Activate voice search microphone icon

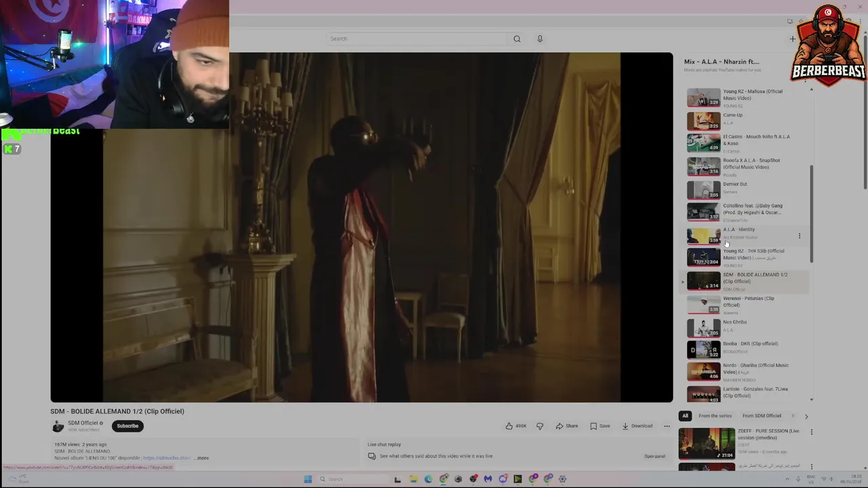click(x=540, y=39)
